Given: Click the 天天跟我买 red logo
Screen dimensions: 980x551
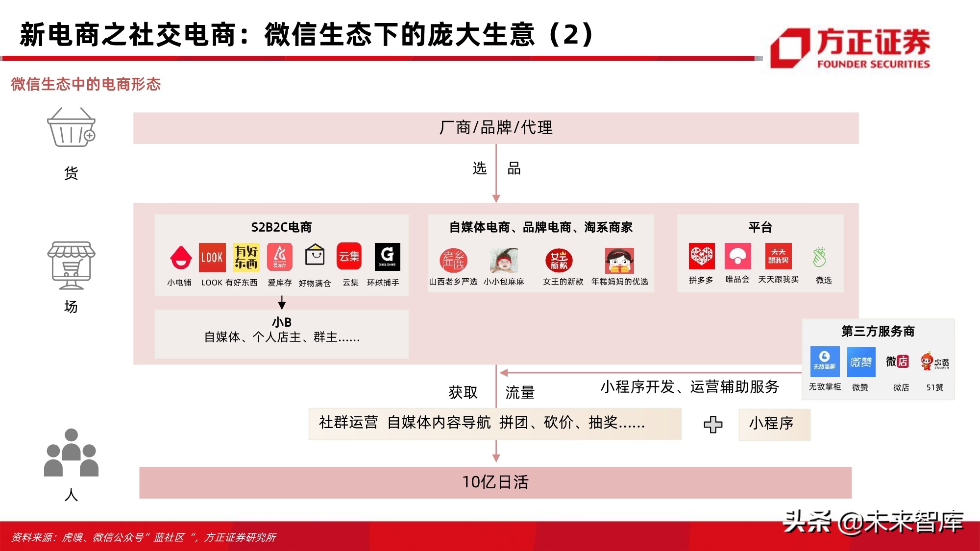Looking at the screenshot, I should 779,256.
